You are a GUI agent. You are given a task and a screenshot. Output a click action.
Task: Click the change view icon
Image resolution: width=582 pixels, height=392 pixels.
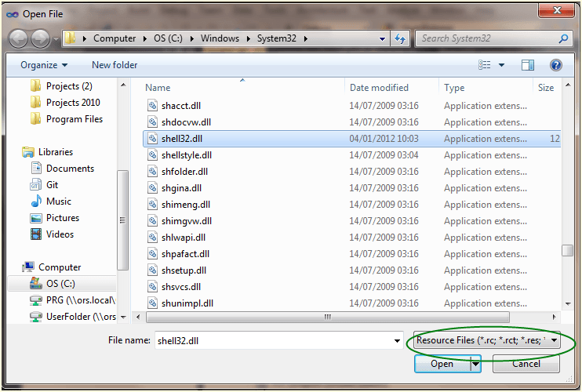coord(485,65)
